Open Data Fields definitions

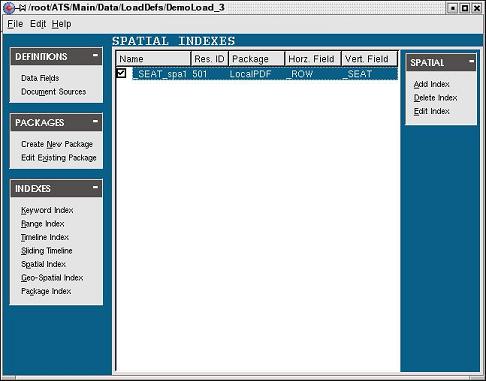(x=40, y=78)
